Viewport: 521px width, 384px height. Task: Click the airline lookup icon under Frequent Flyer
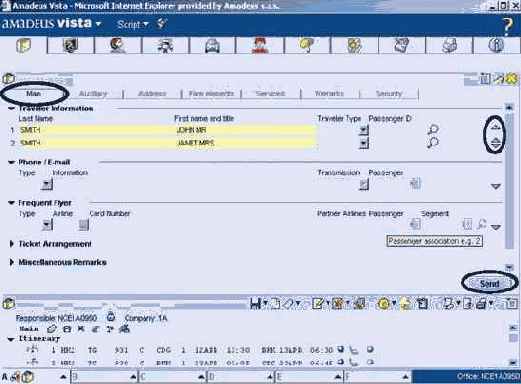83,225
